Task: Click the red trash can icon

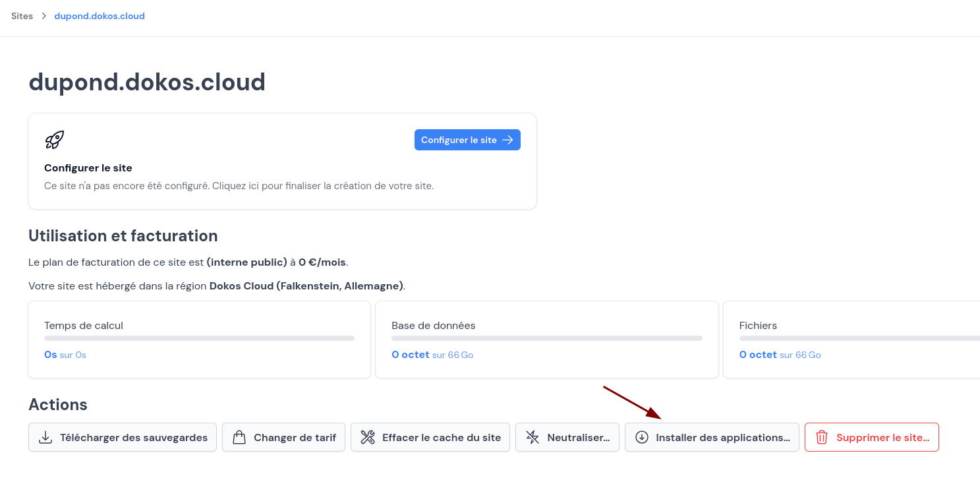Action: coord(822,437)
